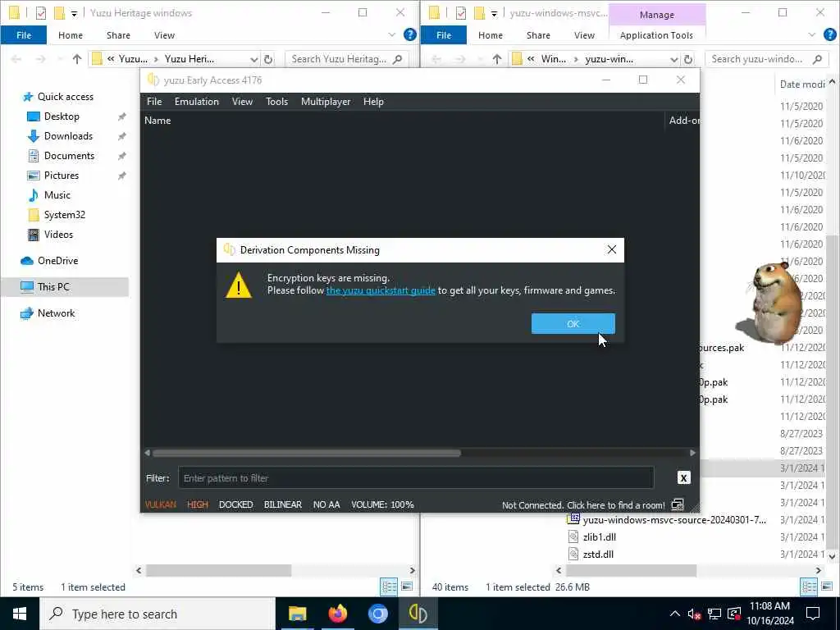Screen dimensions: 840x630
Task: Open yuzu Help menu
Action: coord(373,101)
